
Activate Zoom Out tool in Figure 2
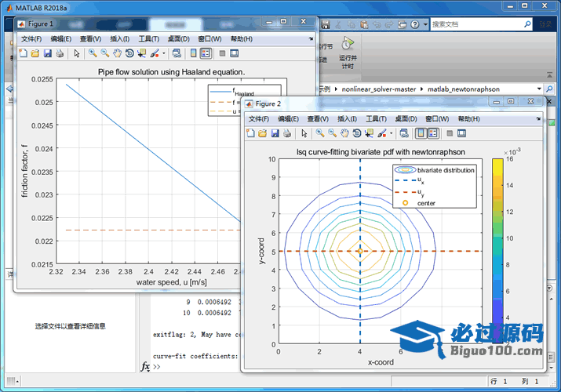point(333,133)
